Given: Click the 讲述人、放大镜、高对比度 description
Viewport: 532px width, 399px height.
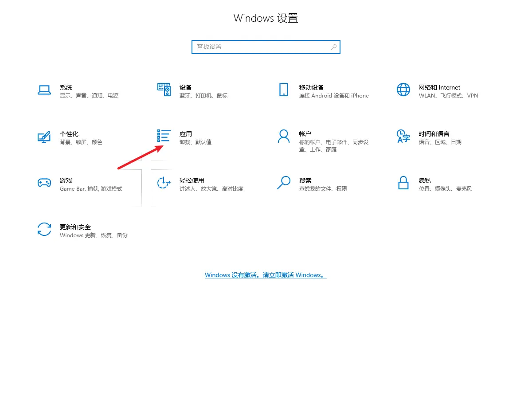Looking at the screenshot, I should pyautogui.click(x=211, y=189).
